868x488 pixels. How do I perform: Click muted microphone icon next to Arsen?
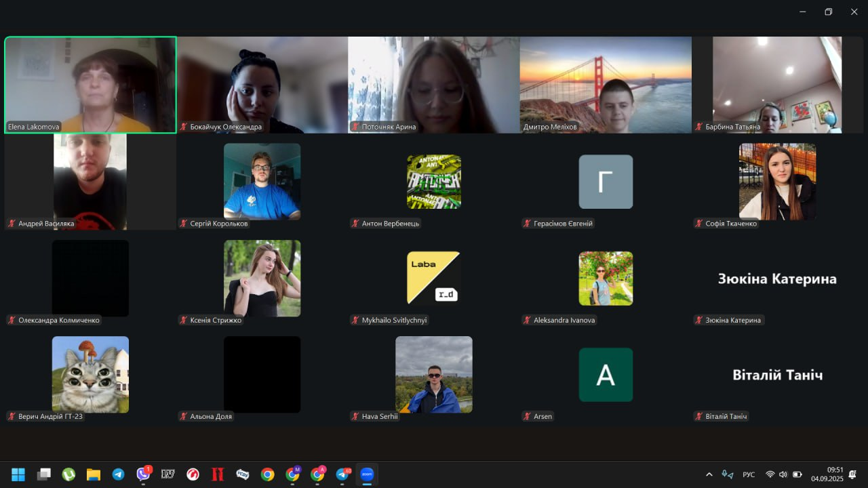[x=527, y=416]
